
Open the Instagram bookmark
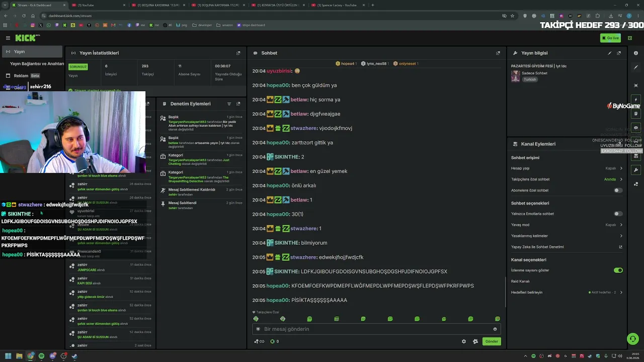coord(32,25)
